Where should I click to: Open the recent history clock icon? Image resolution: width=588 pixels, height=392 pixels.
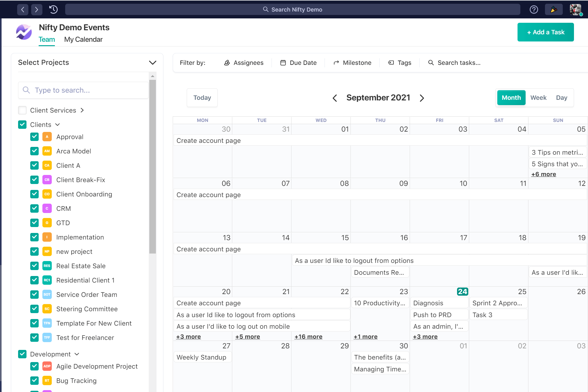coord(53,10)
